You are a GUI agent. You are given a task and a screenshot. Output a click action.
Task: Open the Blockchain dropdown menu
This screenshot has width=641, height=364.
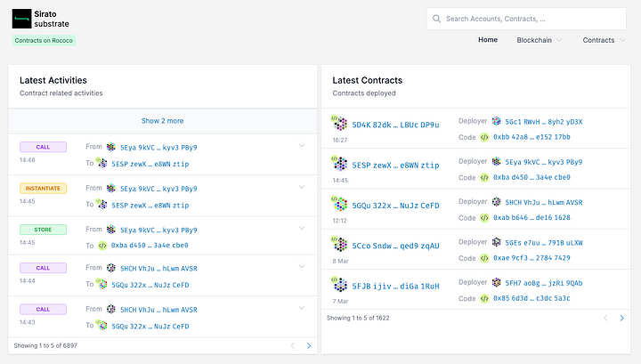click(x=539, y=40)
